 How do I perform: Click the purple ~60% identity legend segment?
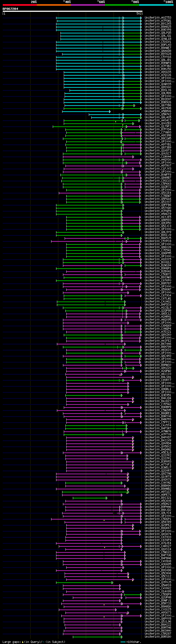point(88,5)
